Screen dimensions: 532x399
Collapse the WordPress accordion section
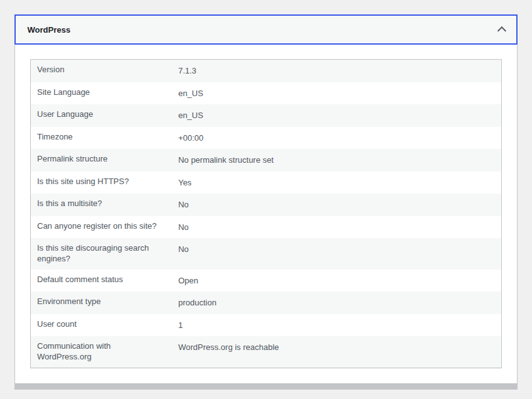265,30
